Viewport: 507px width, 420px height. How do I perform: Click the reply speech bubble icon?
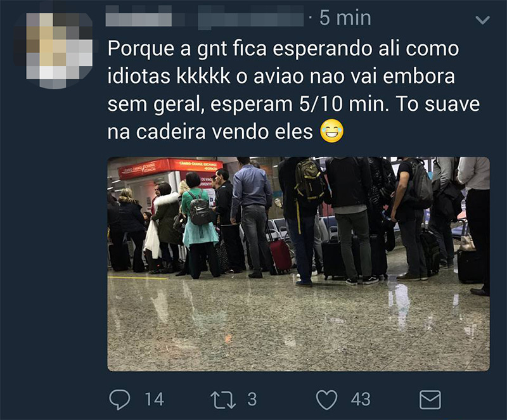120,400
